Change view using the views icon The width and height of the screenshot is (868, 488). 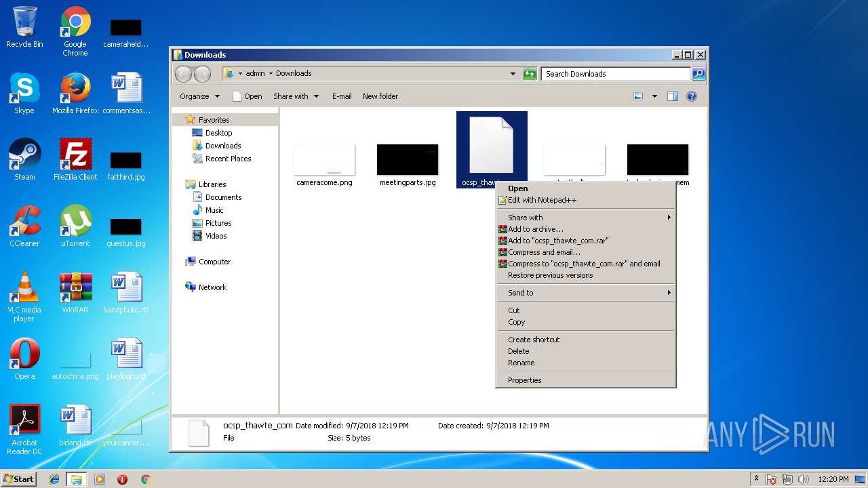(637, 96)
